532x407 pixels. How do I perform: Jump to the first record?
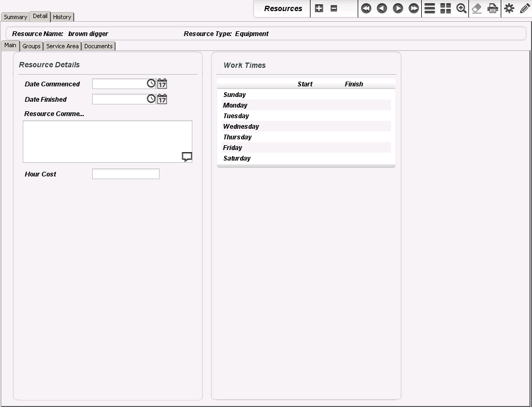coord(366,8)
